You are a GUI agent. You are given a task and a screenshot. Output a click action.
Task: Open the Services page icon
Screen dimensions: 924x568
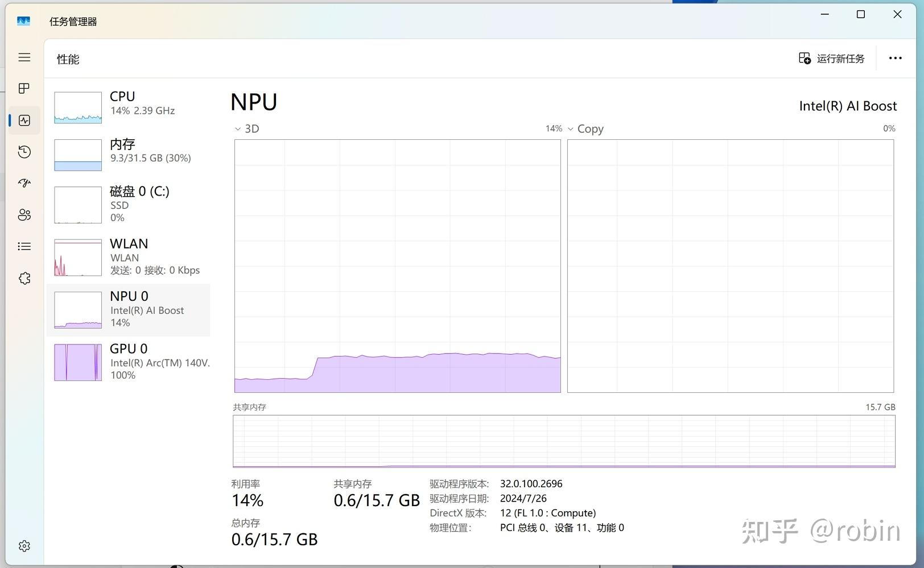[x=24, y=278]
